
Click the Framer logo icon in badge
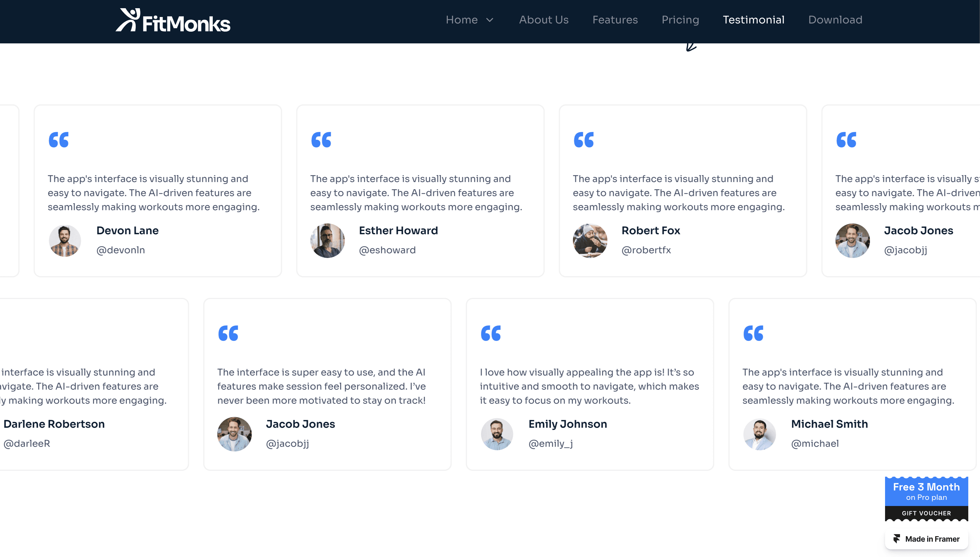click(897, 539)
